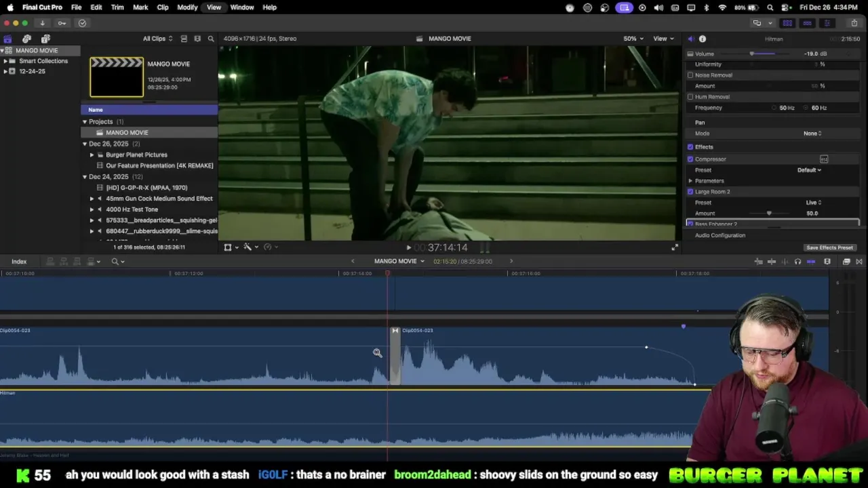This screenshot has height=488, width=868.
Task: Expand the 12-24-25 event
Action: 5,71
